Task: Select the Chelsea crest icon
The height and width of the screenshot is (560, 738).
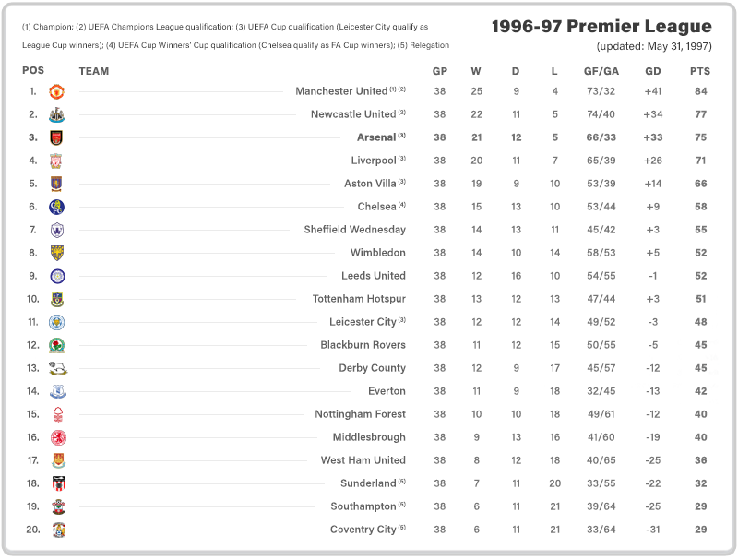Action: pos(56,207)
